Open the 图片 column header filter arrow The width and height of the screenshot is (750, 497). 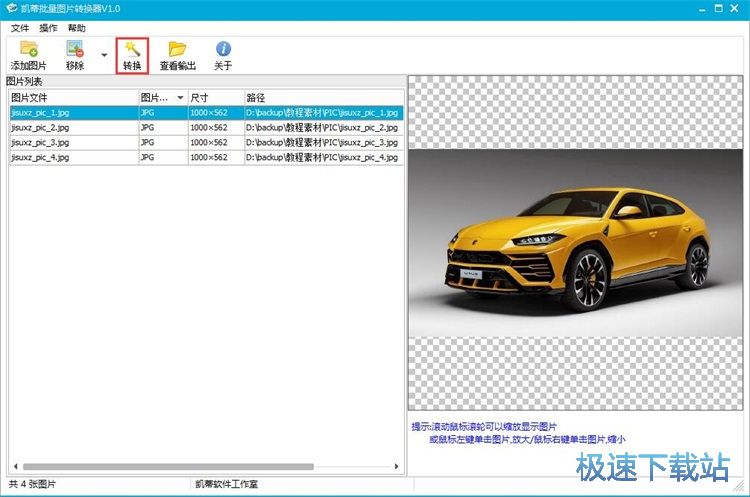click(180, 98)
